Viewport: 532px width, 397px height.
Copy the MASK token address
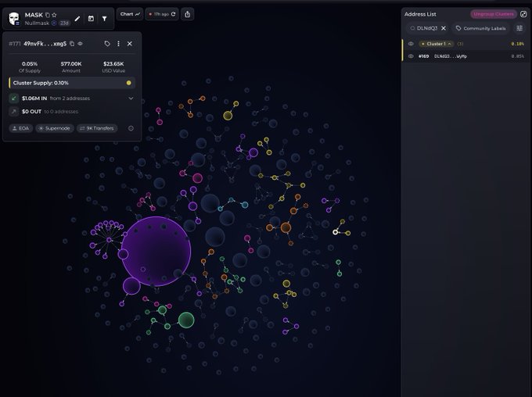point(48,15)
